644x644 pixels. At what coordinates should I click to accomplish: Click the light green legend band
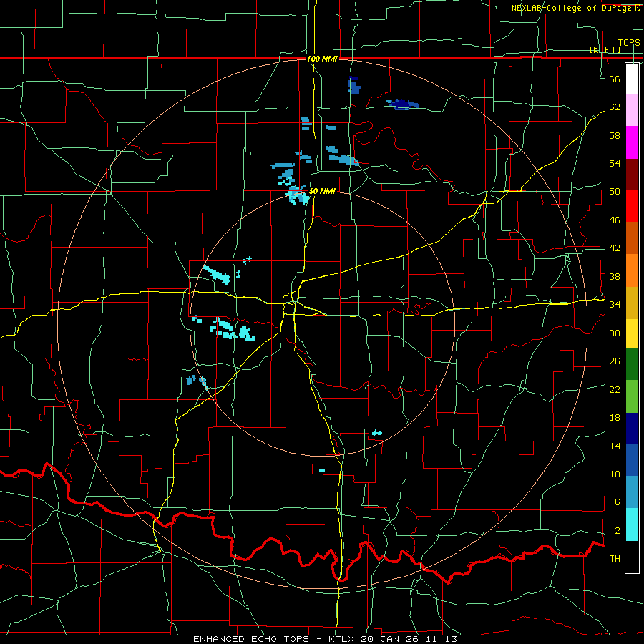(632, 398)
